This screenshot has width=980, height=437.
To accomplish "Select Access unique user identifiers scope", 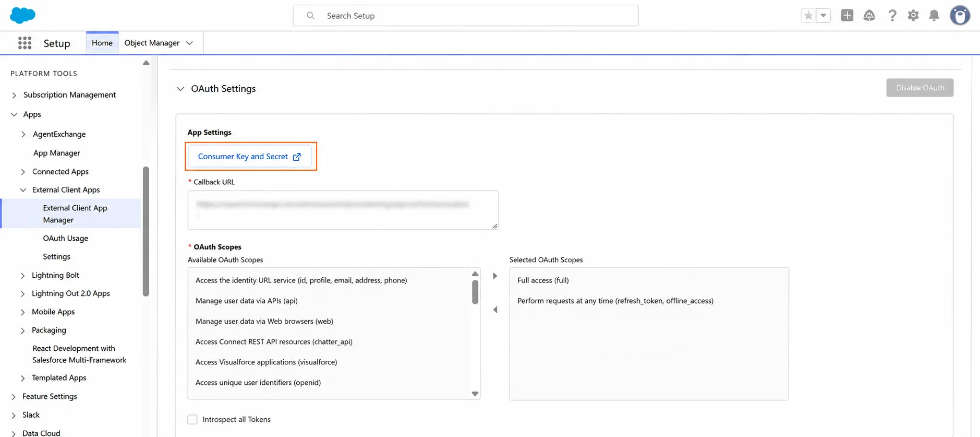I will click(258, 382).
